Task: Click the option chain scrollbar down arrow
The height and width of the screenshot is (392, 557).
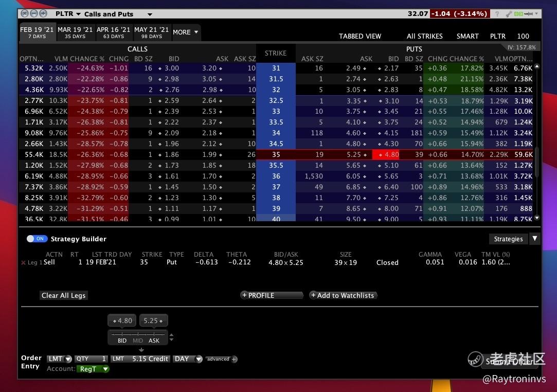Action: tap(537, 218)
